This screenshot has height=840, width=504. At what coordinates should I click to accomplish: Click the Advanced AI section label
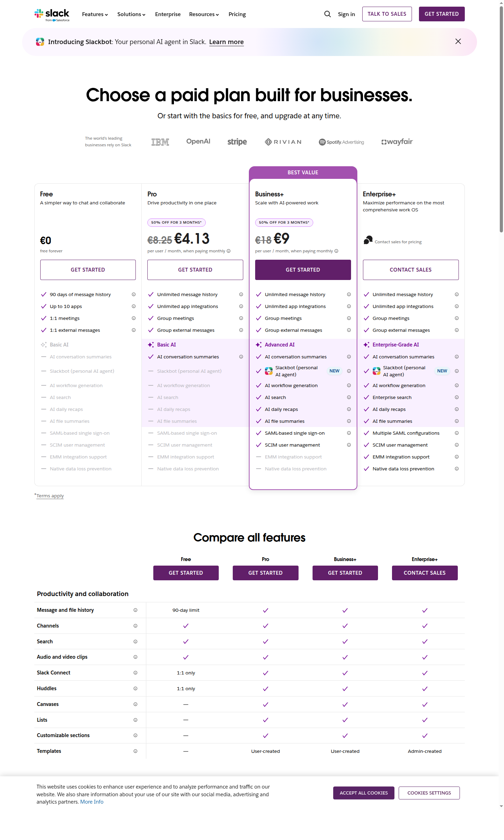[280, 345]
